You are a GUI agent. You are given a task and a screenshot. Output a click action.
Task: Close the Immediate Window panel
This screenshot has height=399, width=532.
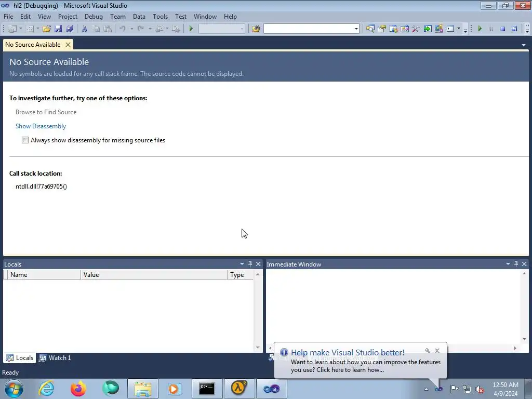pos(524,264)
